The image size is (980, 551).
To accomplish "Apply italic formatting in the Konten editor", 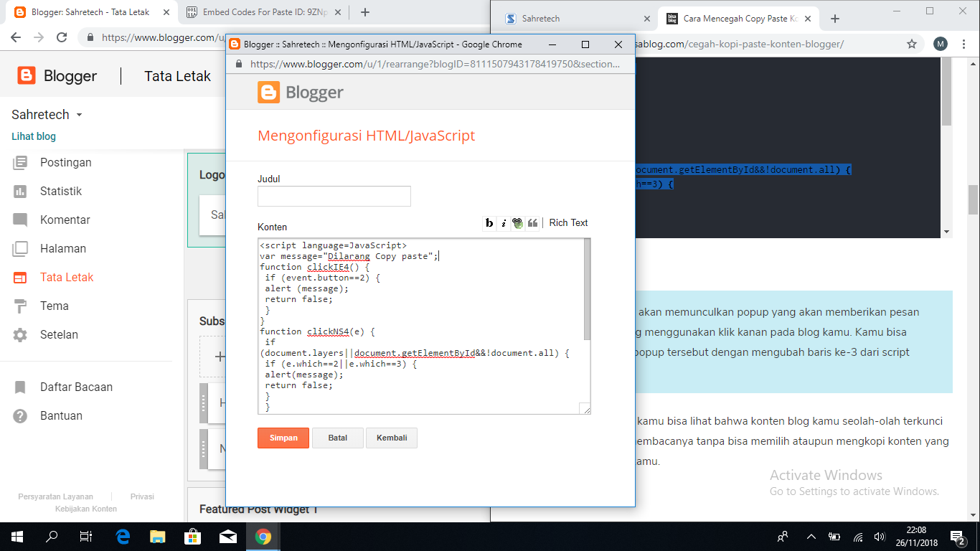I will pos(504,223).
